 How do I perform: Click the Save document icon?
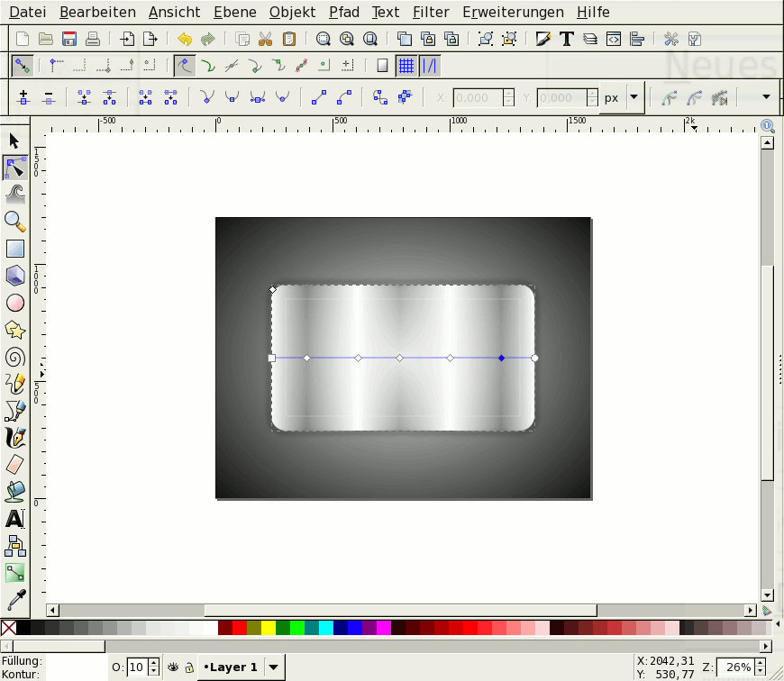(x=68, y=39)
